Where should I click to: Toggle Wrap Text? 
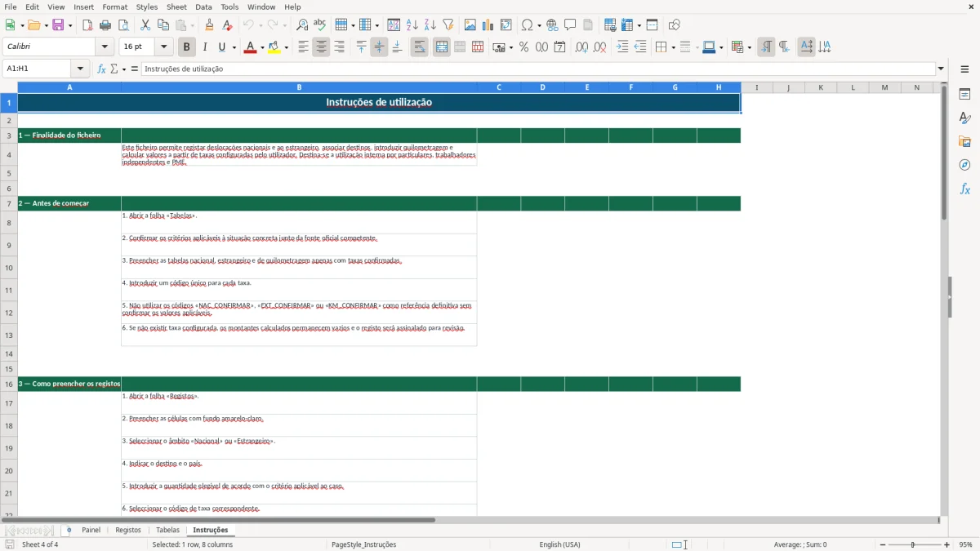click(x=419, y=47)
